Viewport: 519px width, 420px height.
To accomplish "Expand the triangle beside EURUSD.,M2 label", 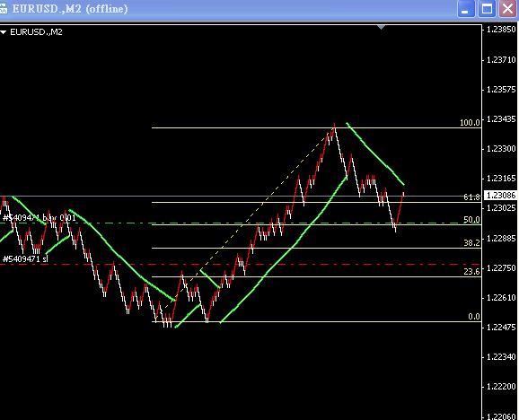I will coord(4,32).
